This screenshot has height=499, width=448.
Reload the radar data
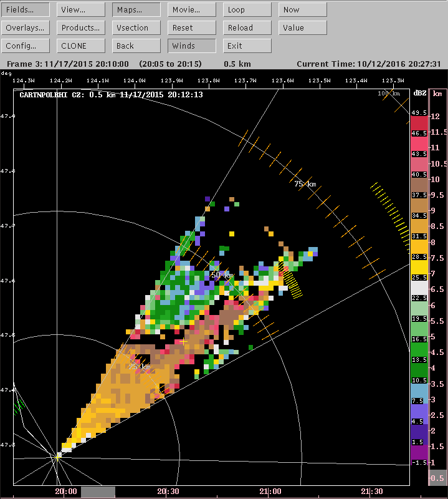click(247, 28)
